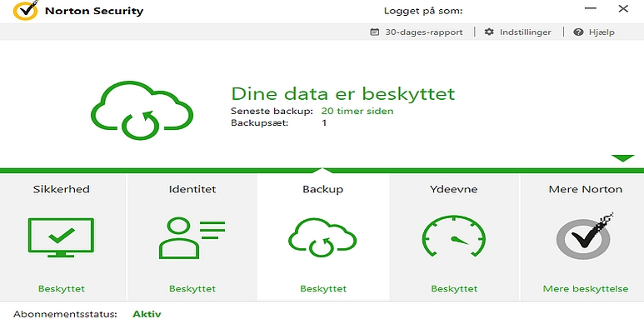Image resolution: width=644 pixels, height=324 pixels.
Task: Click the Aktiv subscription status link
Action: click(x=147, y=314)
